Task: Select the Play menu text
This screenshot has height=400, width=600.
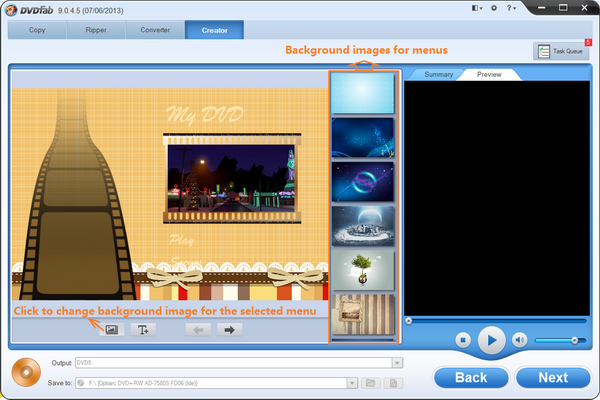Action: pos(182,240)
